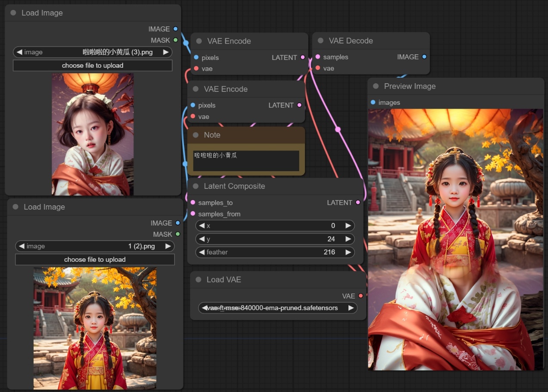Click the top VAE Encode node title

[229, 41]
